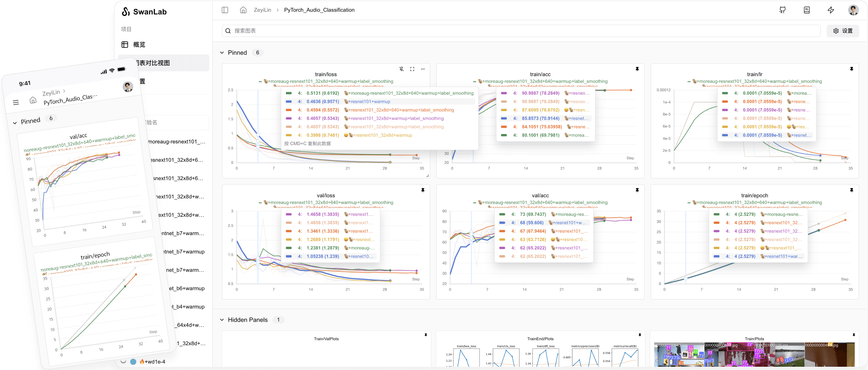Open the documentation icon in top bar
Viewport: 868px width, 370px height.
[807, 10]
